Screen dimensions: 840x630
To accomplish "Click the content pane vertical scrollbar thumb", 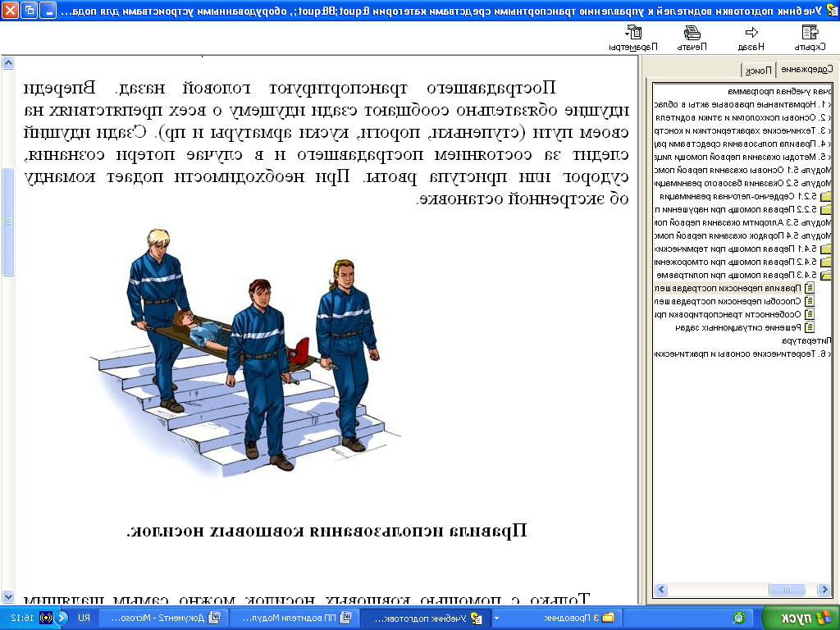I will coord(8,221).
